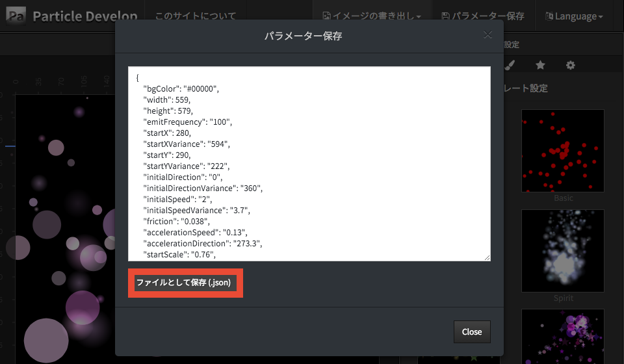The height and width of the screenshot is (364, 624).
Task: Click ファイルとして保存 (.json) button
Action: (x=183, y=283)
